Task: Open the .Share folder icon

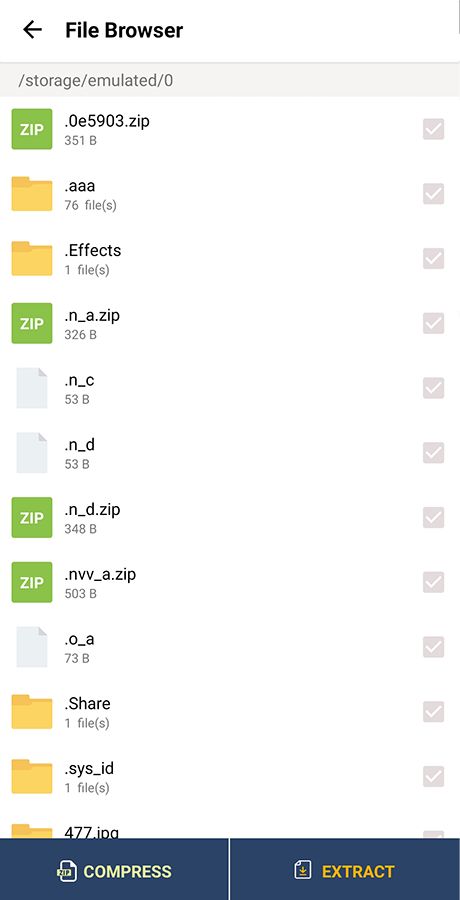Action: coord(32,712)
